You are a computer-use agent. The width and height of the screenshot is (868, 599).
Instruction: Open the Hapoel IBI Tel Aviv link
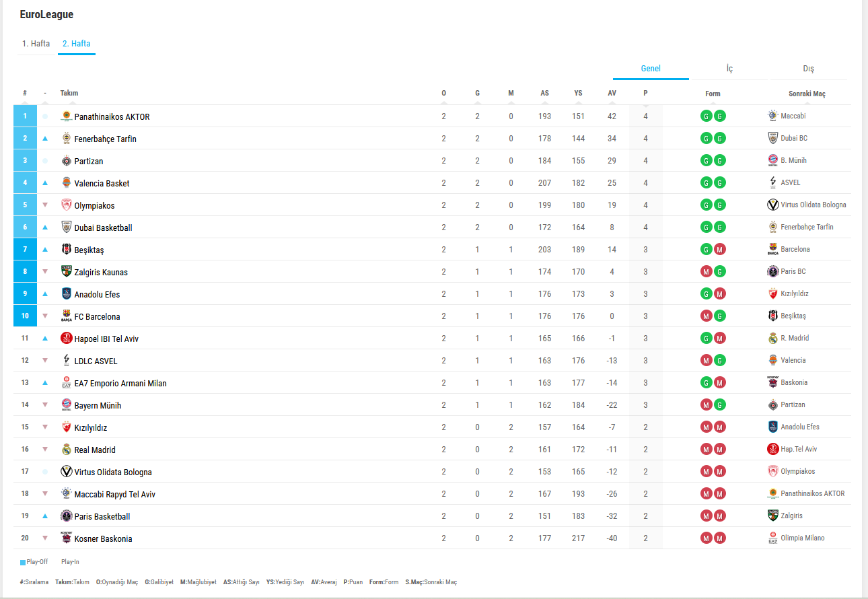(106, 339)
